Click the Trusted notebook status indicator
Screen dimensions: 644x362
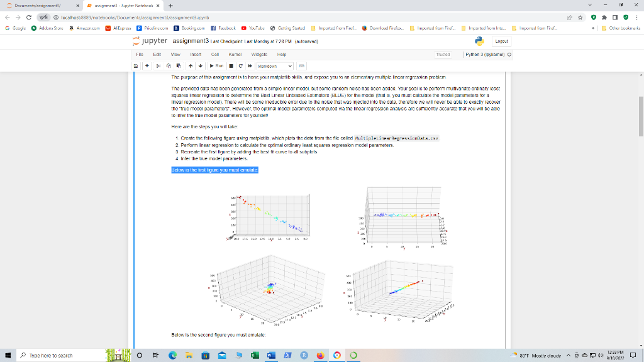coord(443,54)
